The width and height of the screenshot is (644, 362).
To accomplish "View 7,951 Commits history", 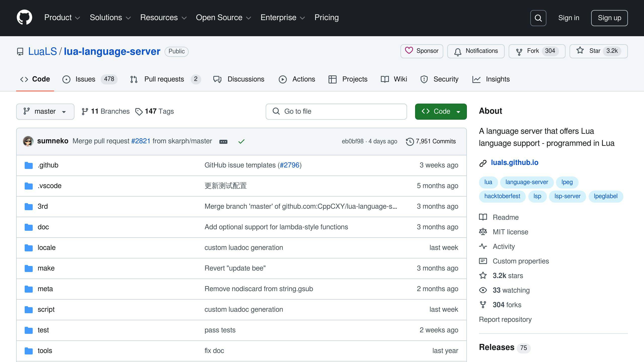I will (431, 141).
